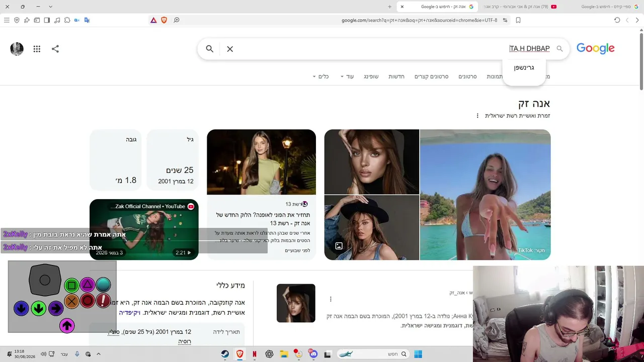The width and height of the screenshot is (644, 362).
Task: Expand the כלים dropdown
Action: point(320,76)
